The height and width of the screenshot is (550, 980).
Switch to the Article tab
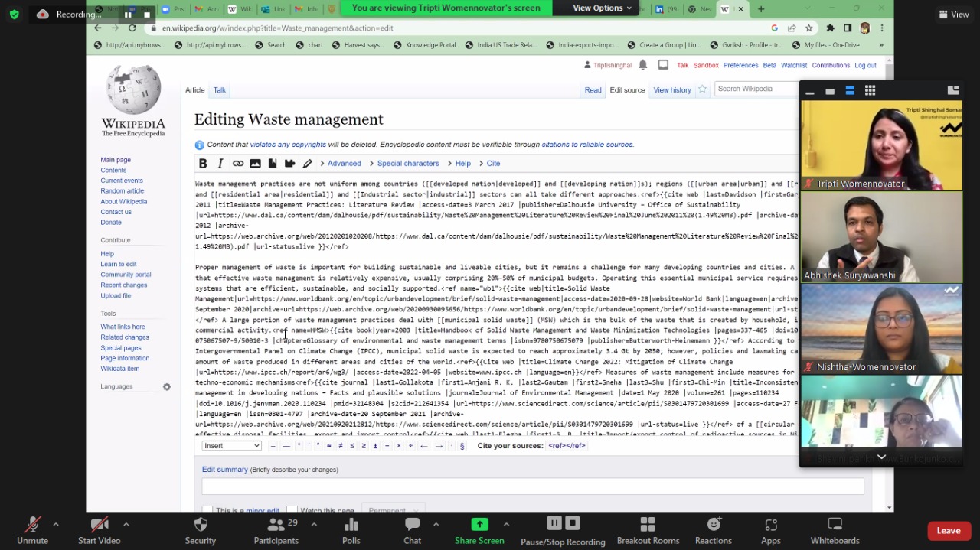195,90
